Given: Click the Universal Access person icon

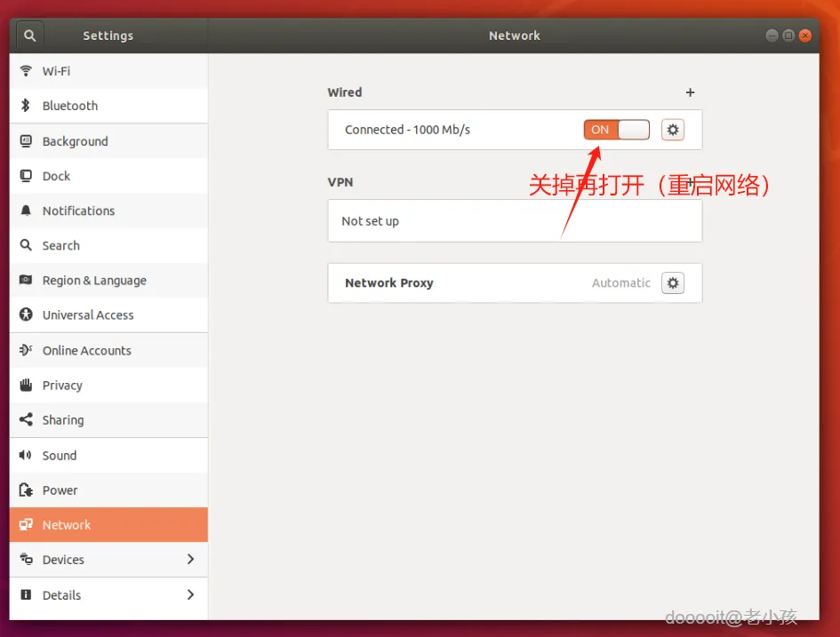Looking at the screenshot, I should [26, 315].
